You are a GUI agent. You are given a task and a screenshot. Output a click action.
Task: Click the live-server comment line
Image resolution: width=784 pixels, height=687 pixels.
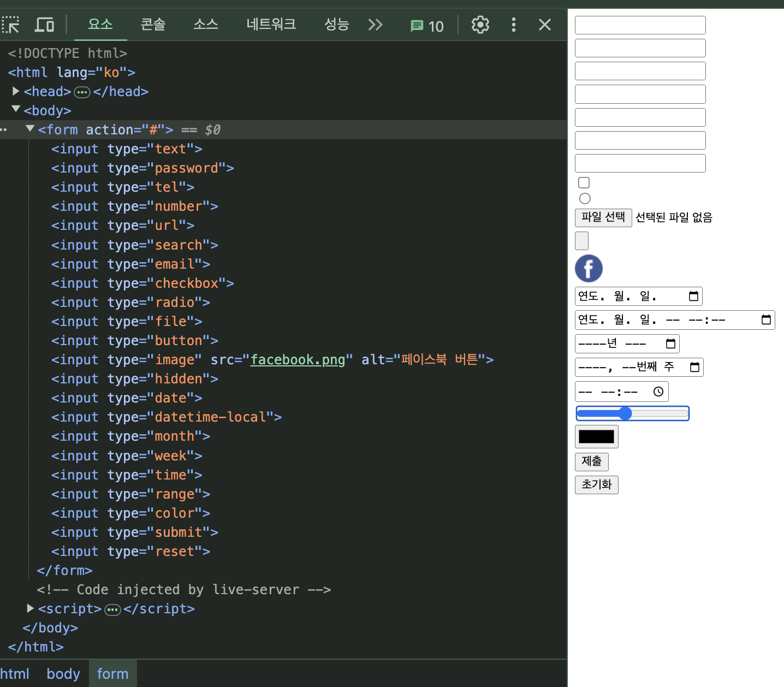[183, 589]
